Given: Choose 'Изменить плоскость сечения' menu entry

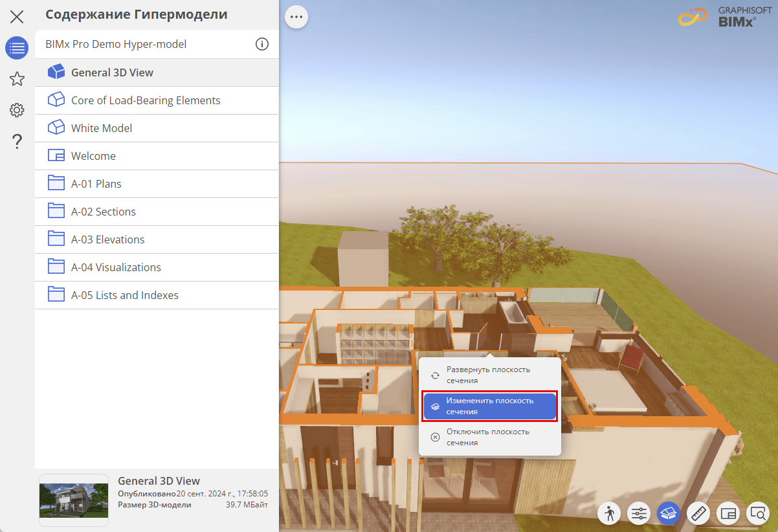Looking at the screenshot, I should coord(489,406).
